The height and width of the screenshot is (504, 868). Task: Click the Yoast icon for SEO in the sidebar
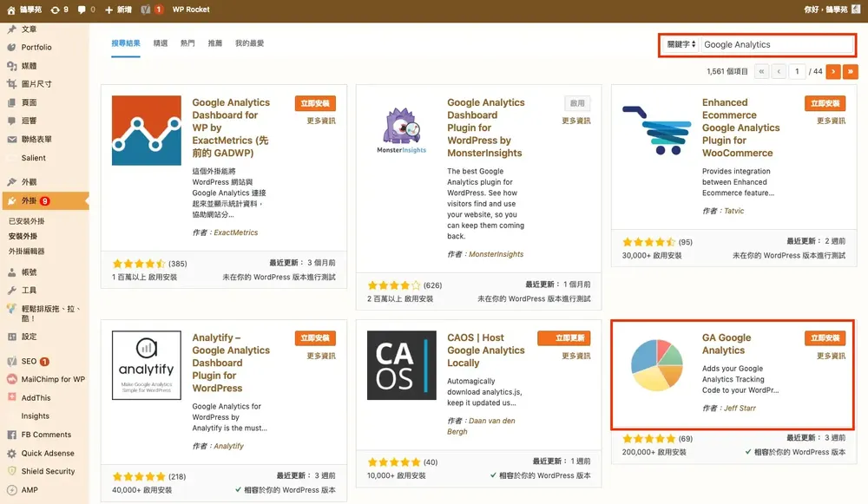11,361
